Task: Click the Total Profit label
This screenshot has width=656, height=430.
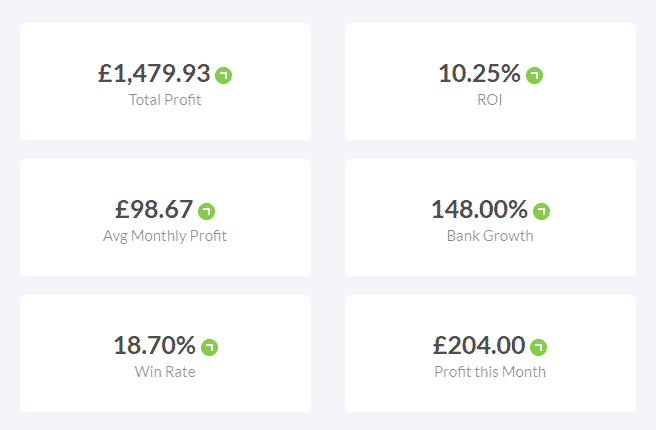Action: (x=165, y=100)
